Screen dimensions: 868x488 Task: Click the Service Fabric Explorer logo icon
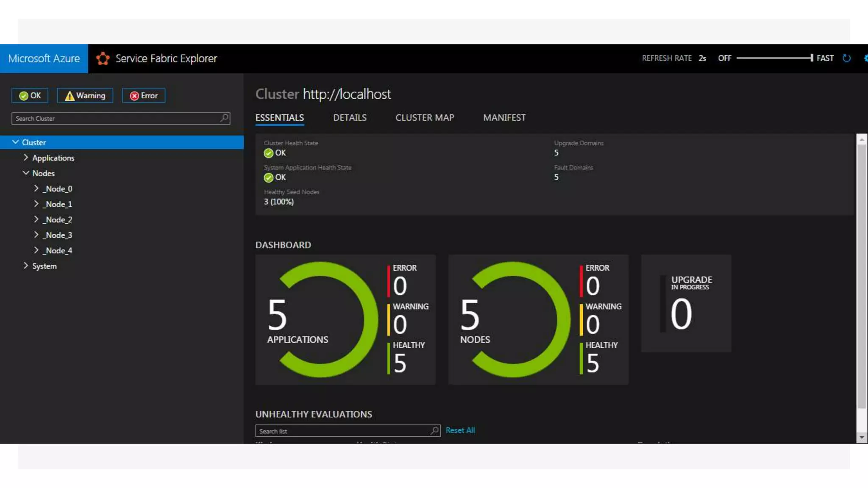[x=103, y=58]
